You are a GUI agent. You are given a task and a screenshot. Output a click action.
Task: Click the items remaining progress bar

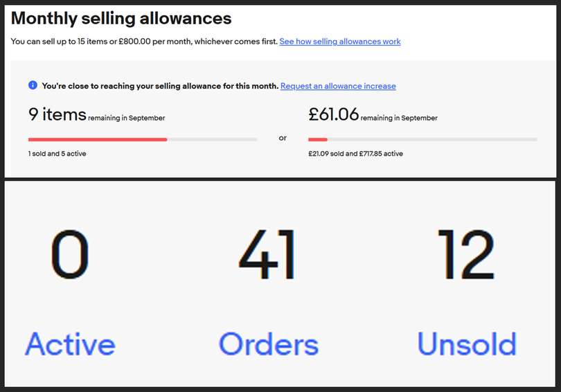143,139
